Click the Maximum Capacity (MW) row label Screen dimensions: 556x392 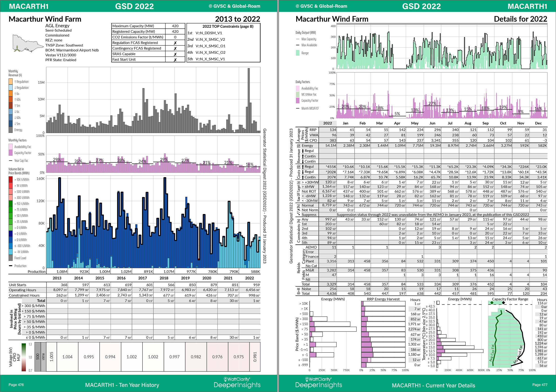133,26
